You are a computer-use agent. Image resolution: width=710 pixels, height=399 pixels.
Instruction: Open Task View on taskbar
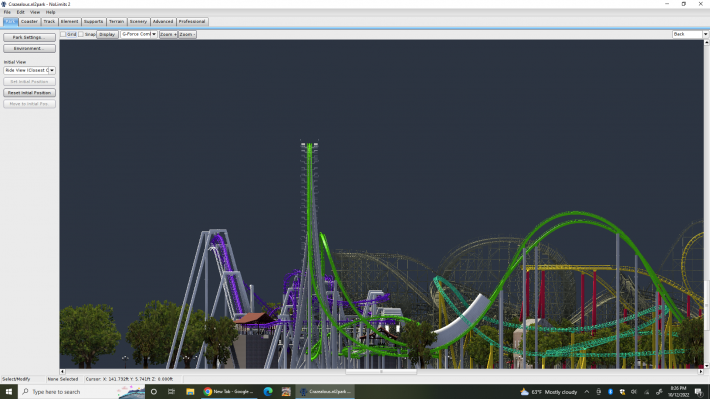pyautogui.click(x=172, y=392)
